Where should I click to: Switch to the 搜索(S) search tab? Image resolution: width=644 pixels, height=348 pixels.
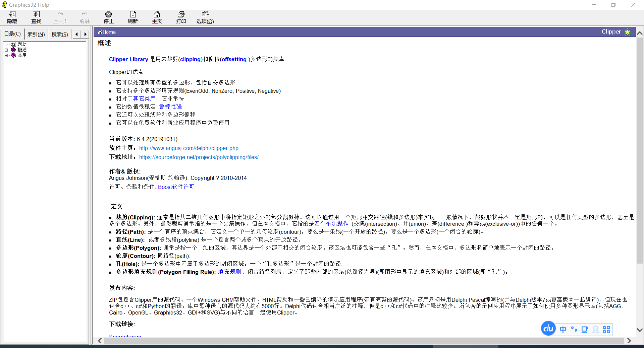point(60,34)
